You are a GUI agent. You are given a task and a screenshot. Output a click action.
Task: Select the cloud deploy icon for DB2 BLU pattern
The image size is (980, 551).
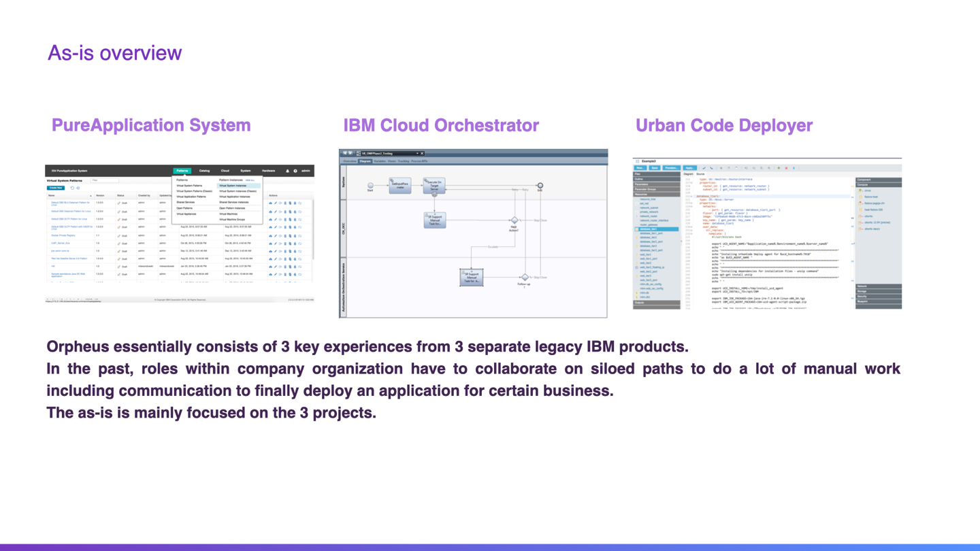tap(271, 203)
